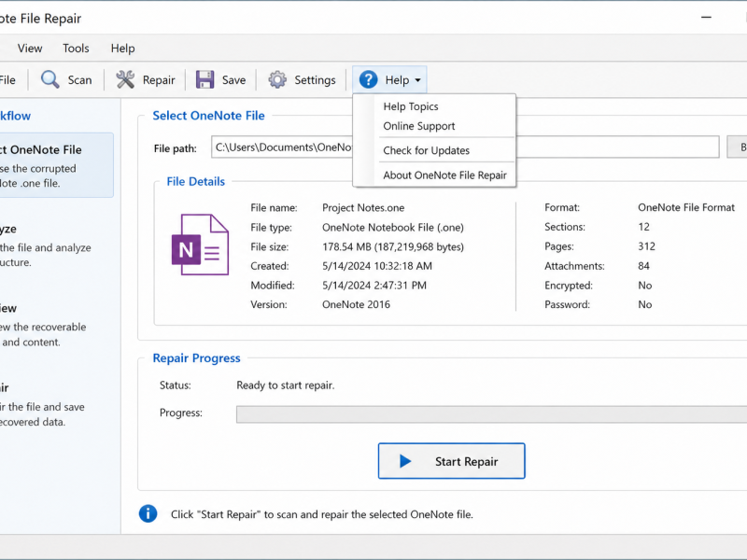Click Pages value '312'
The image size is (747, 560).
[x=646, y=246]
